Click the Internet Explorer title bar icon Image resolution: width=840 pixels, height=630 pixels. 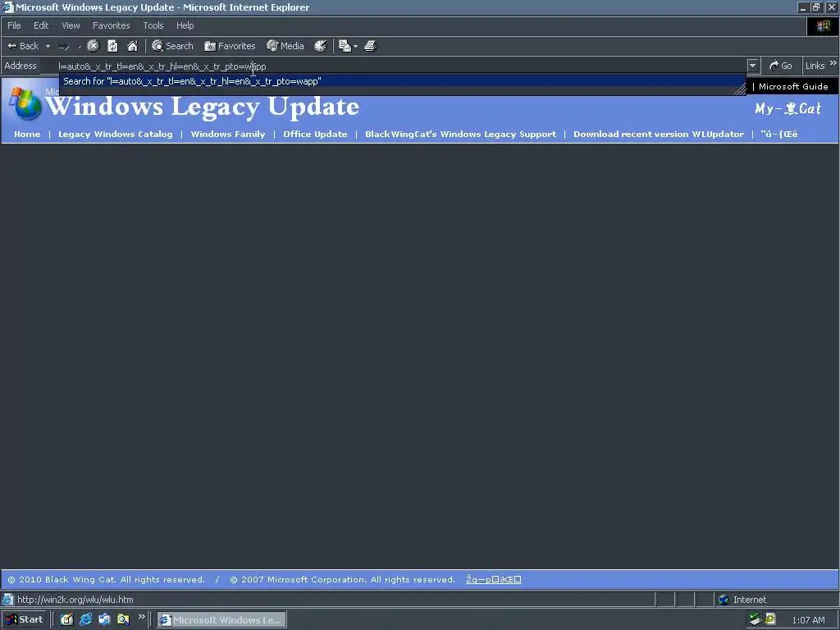[x=7, y=7]
